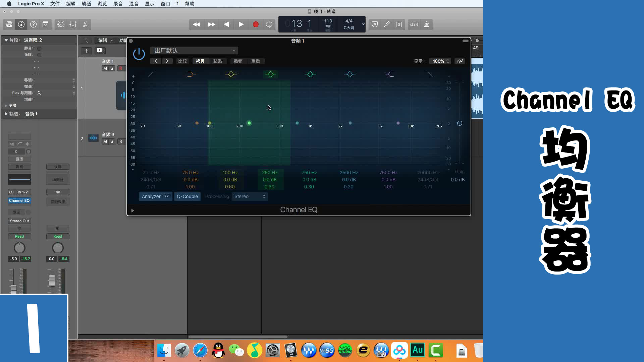644x362 pixels.
Task: Open Smart Controls dial icon
Action: (61, 24)
